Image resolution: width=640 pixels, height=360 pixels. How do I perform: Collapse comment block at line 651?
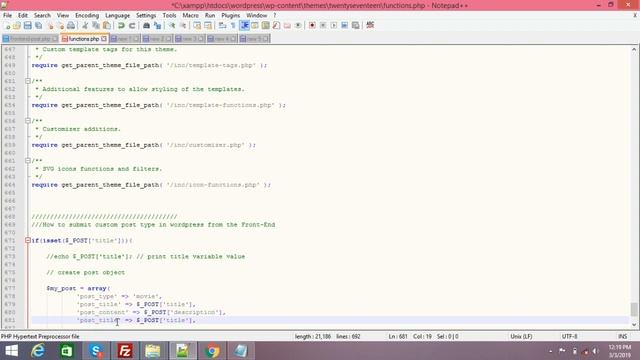pyautogui.click(x=28, y=81)
